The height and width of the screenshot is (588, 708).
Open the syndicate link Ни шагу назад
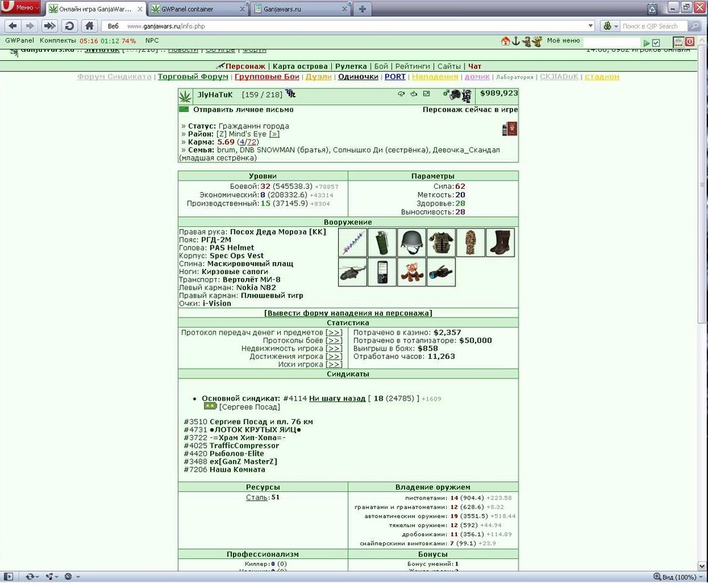[x=336, y=398]
